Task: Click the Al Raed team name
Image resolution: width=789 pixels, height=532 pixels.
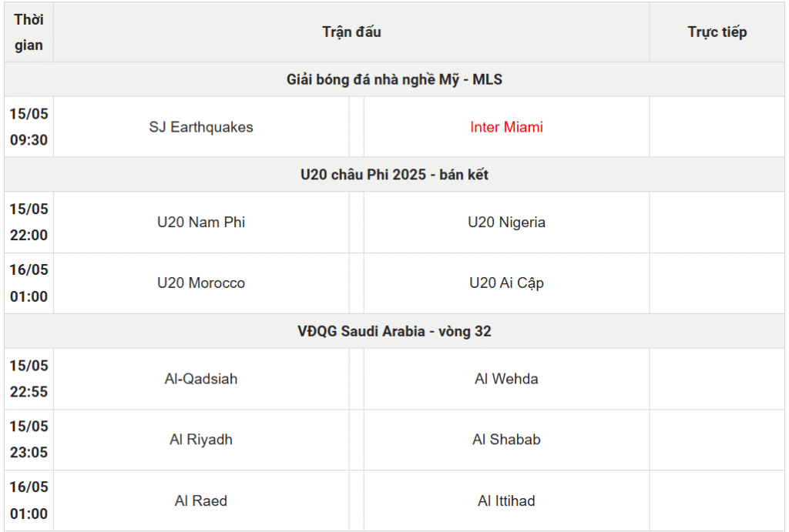Action: point(201,501)
